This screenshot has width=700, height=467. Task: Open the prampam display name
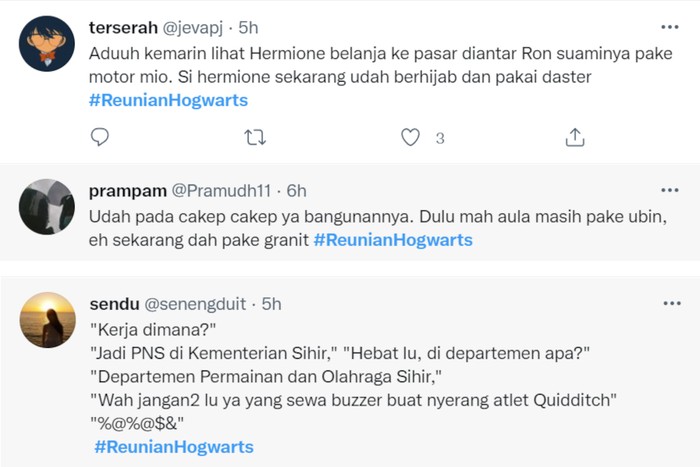tap(121, 190)
